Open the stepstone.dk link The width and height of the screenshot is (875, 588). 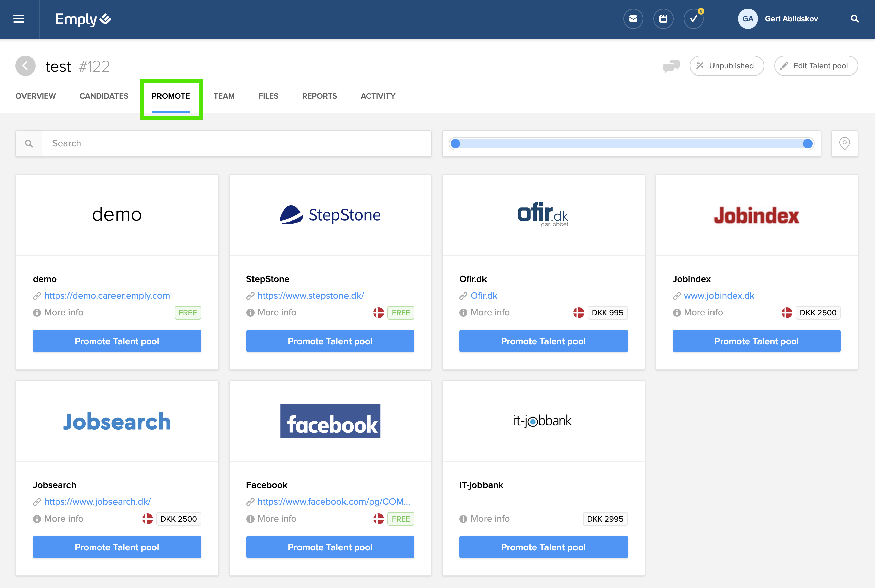[311, 296]
